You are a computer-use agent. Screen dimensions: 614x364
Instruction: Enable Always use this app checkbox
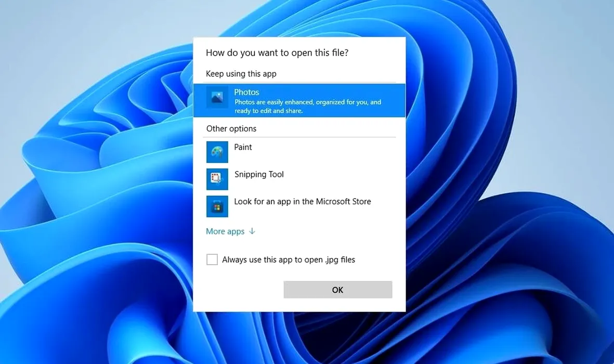pos(212,259)
